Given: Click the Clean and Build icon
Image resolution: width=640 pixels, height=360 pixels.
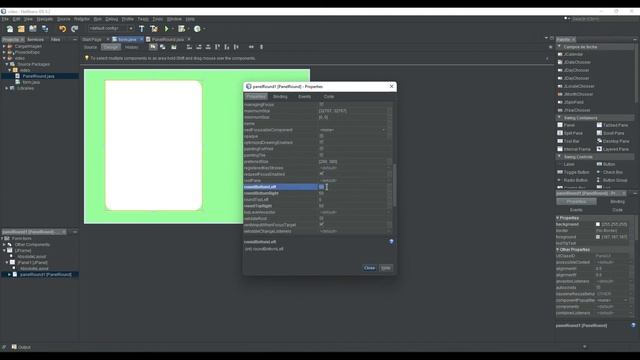Looking at the screenshot, I should click(154, 29).
